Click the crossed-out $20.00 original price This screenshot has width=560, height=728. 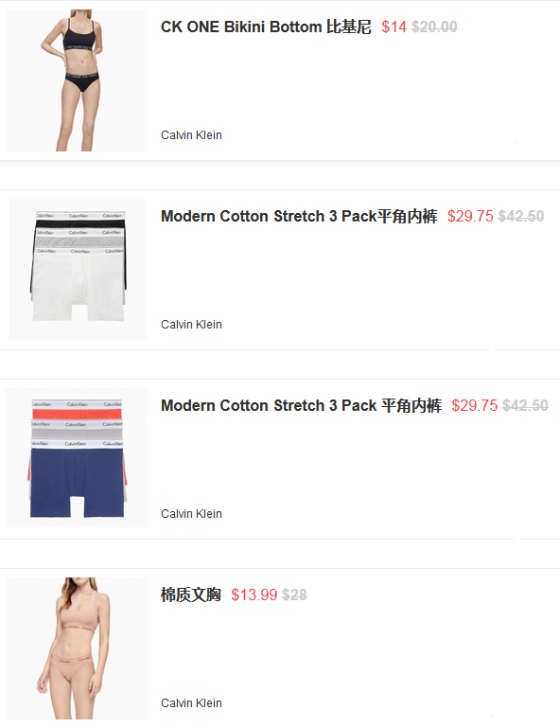pyautogui.click(x=434, y=27)
